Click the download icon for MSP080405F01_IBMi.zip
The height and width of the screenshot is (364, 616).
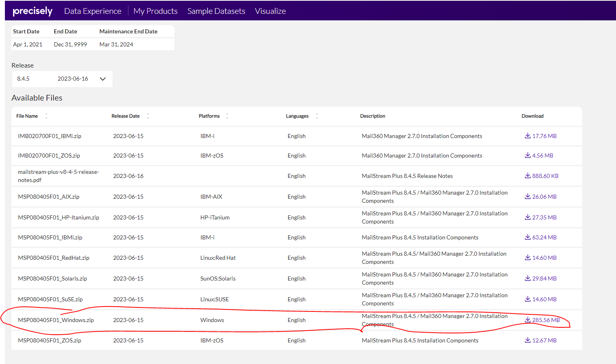[x=528, y=237]
